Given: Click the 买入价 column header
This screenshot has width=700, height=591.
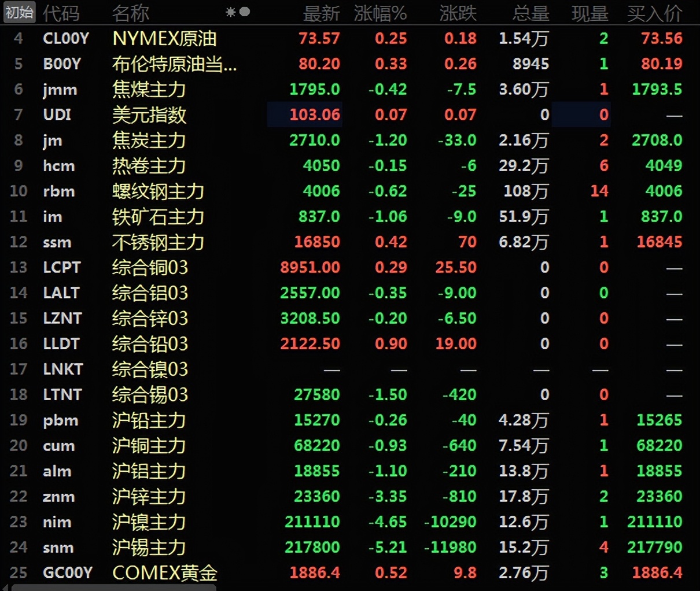Looking at the screenshot, I should tap(653, 13).
